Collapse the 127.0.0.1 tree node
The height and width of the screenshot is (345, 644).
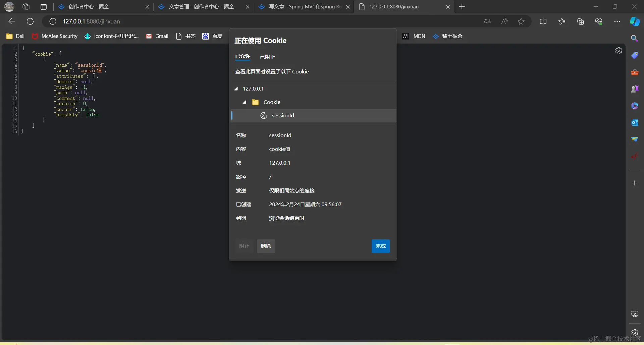(236, 89)
